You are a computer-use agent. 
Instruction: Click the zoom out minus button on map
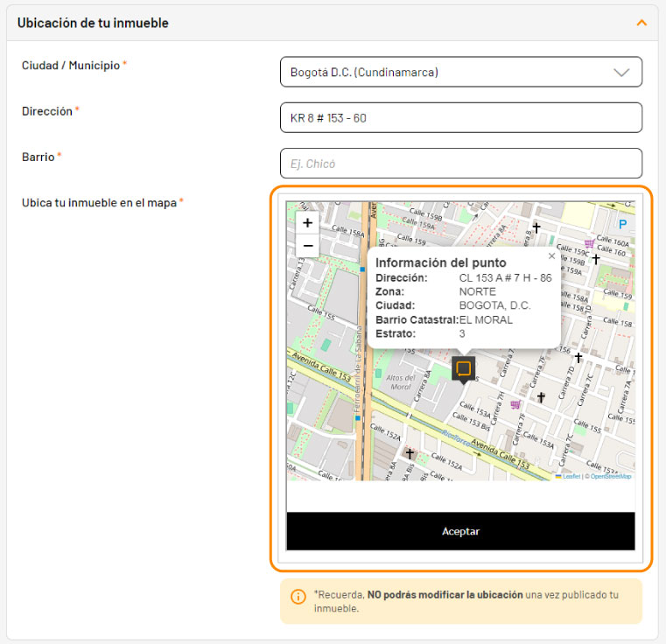click(x=307, y=246)
